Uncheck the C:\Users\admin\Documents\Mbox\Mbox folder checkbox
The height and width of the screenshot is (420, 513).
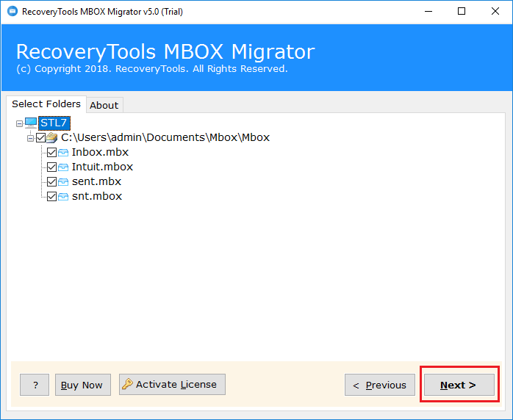pos(41,137)
